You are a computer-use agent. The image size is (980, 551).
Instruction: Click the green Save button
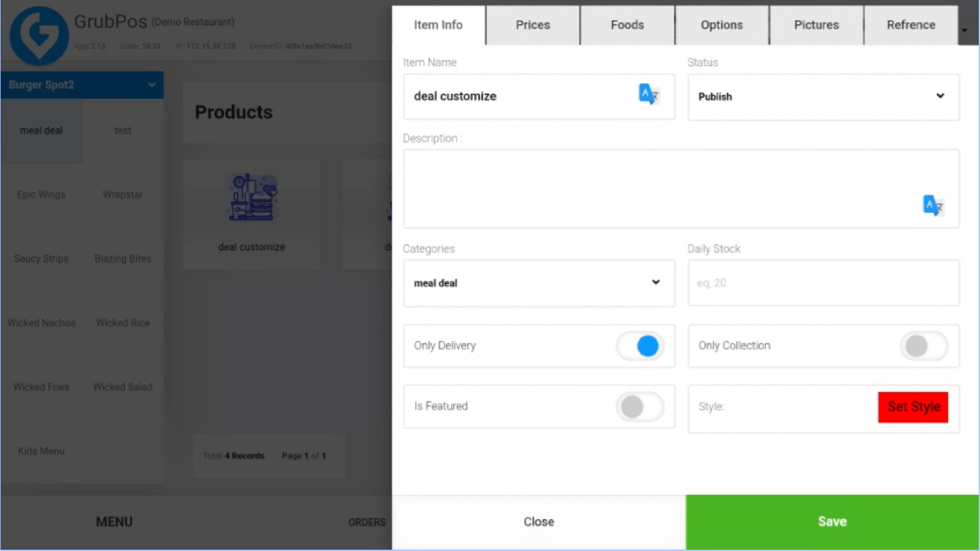coord(832,522)
